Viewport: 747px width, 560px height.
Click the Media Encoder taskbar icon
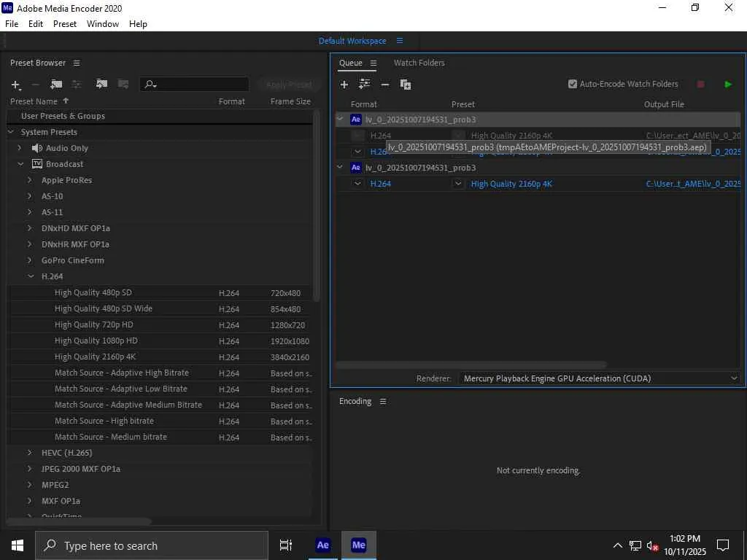[x=359, y=545]
